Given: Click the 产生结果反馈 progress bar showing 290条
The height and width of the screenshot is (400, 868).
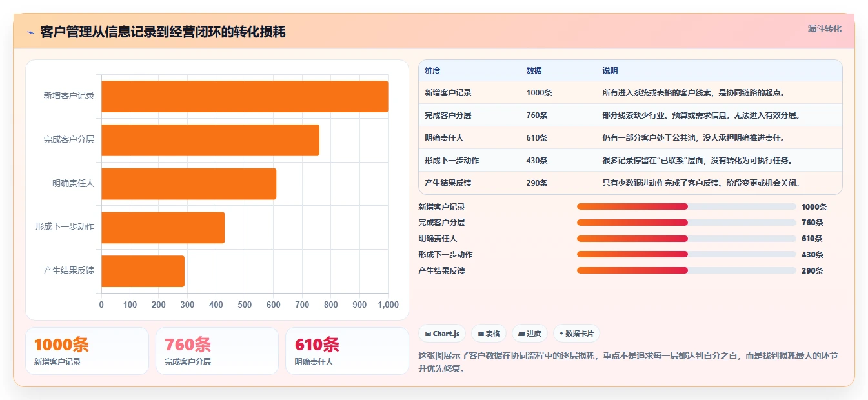Looking at the screenshot, I should [686, 271].
